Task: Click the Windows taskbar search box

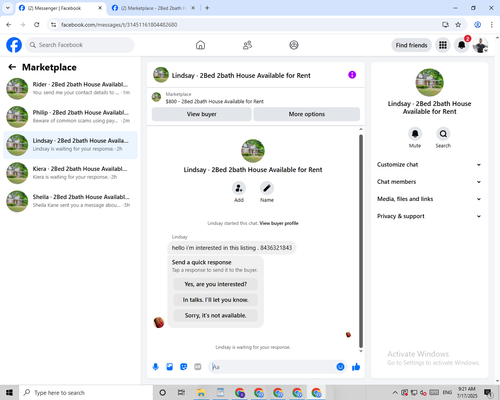Action: click(86, 393)
